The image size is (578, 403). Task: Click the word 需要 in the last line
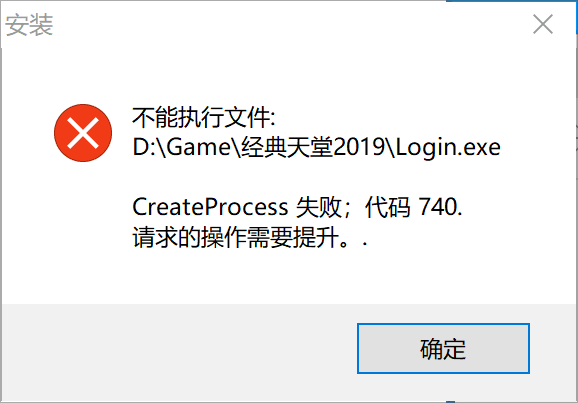(x=269, y=237)
